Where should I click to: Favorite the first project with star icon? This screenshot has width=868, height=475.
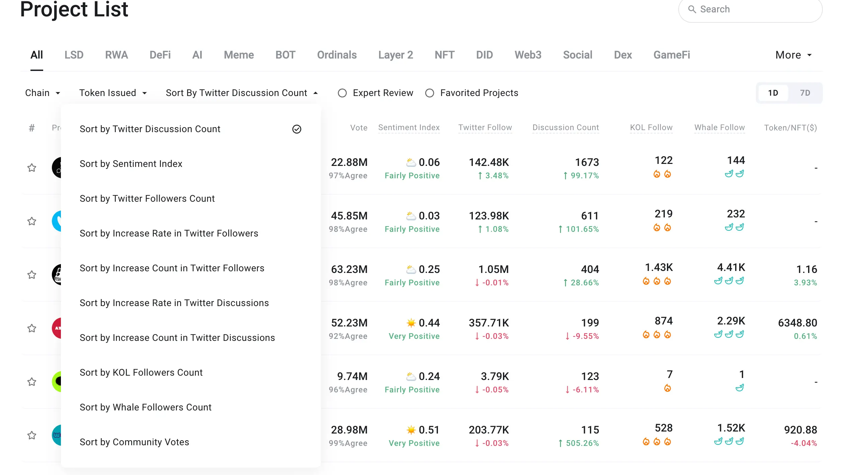click(32, 168)
